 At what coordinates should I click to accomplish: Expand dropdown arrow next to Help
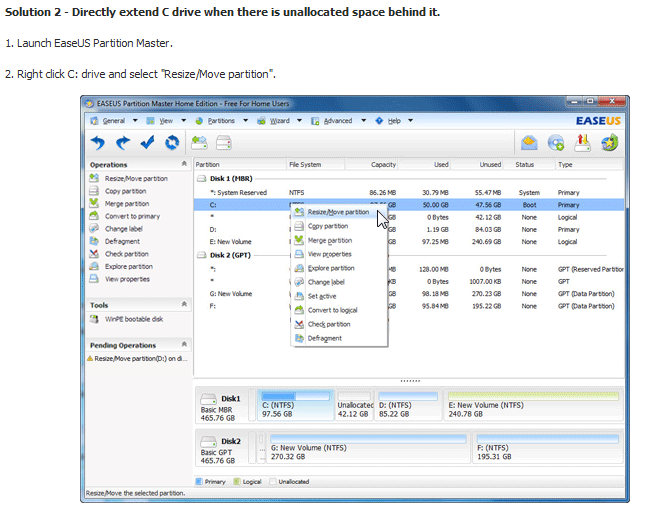pyautogui.click(x=410, y=121)
